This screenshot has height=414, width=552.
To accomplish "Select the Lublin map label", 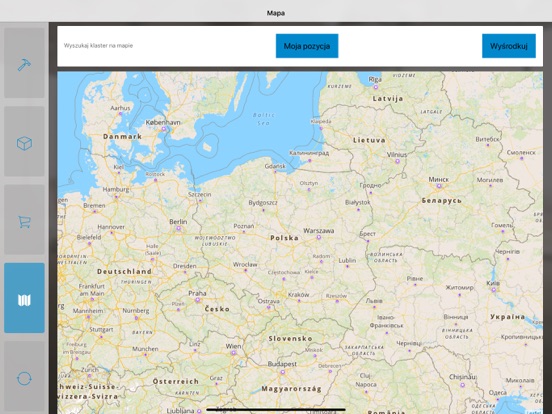I will (347, 261).
